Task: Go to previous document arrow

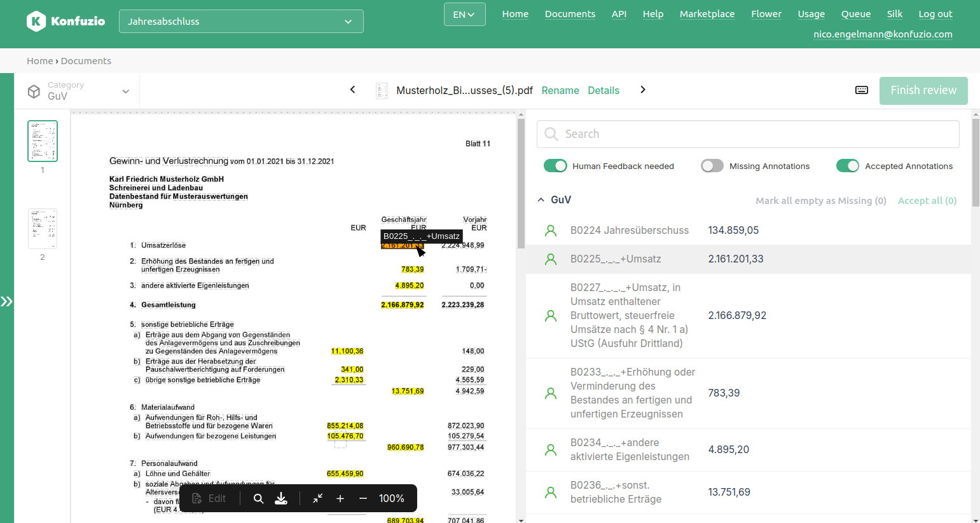Action: pos(353,90)
